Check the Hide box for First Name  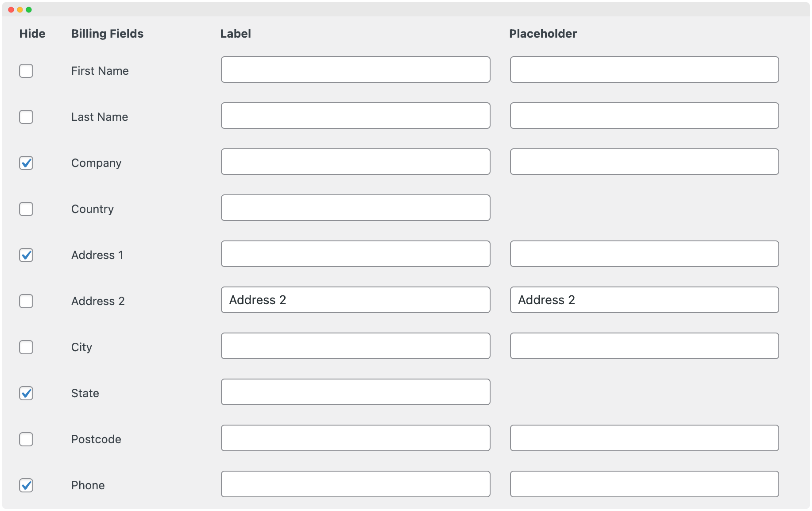[26, 71]
